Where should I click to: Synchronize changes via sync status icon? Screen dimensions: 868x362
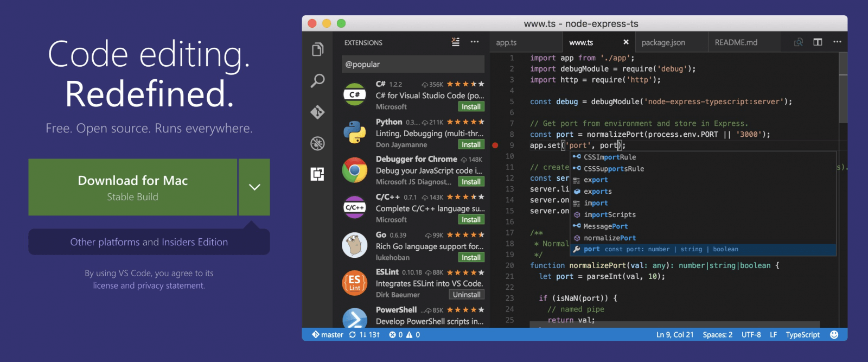353,335
